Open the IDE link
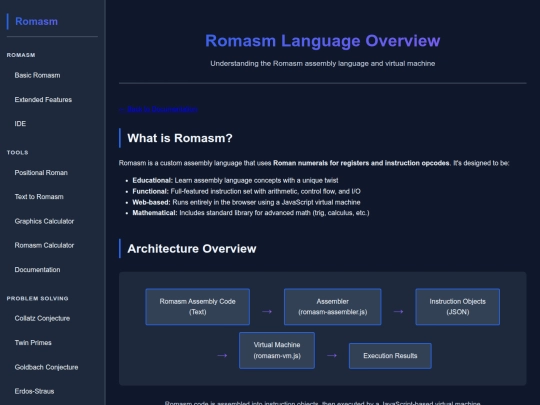 pos(20,124)
